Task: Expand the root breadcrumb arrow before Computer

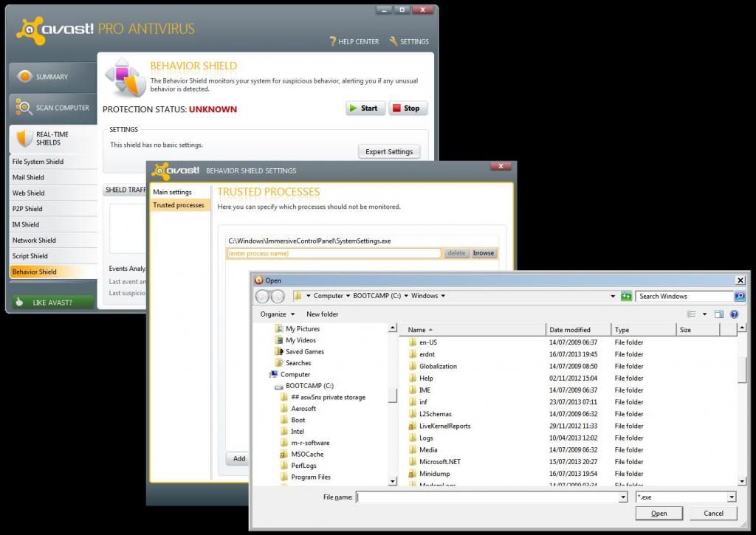Action: [309, 296]
